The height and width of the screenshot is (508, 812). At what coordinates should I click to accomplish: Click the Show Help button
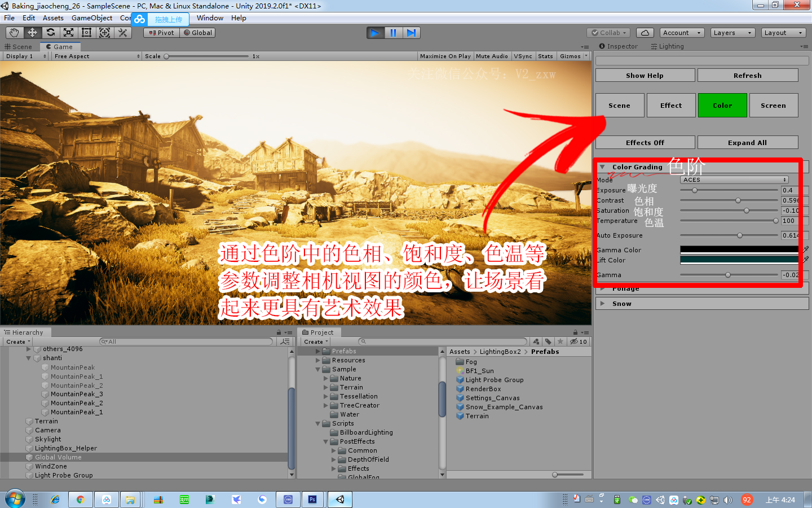coord(645,75)
